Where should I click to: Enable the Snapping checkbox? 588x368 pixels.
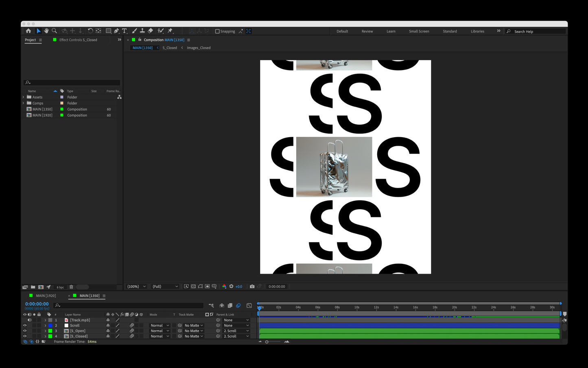[x=217, y=31]
